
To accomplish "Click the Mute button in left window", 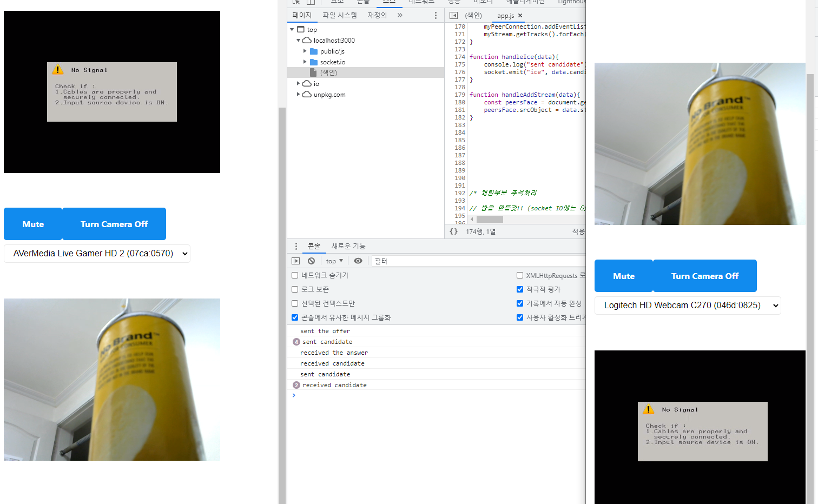I will pyautogui.click(x=33, y=224).
